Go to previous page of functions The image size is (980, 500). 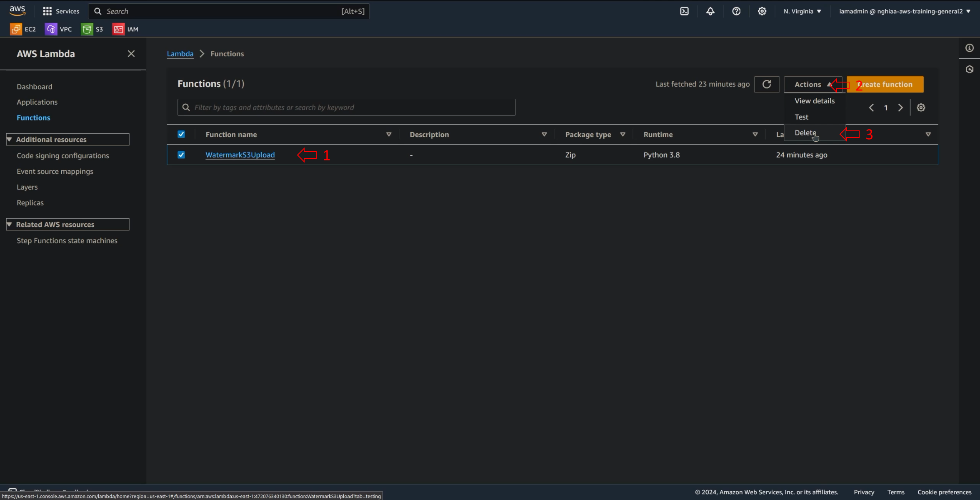coord(871,107)
